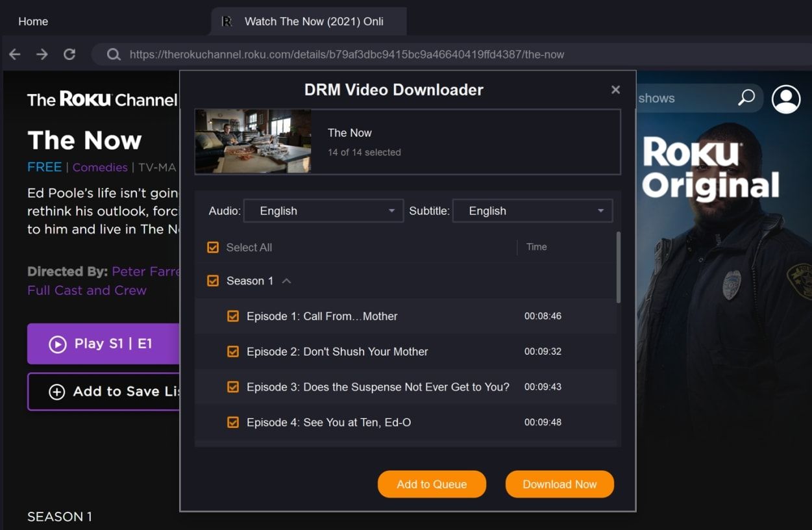Viewport: 812px width, 530px height.
Task: Uncheck the Season 1 checkbox
Action: (x=213, y=281)
